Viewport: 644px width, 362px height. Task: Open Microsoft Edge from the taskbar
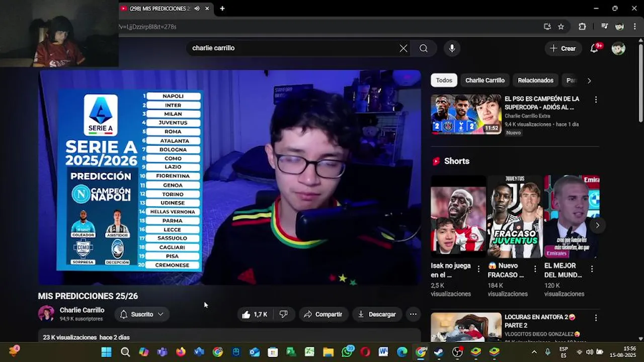click(402, 352)
